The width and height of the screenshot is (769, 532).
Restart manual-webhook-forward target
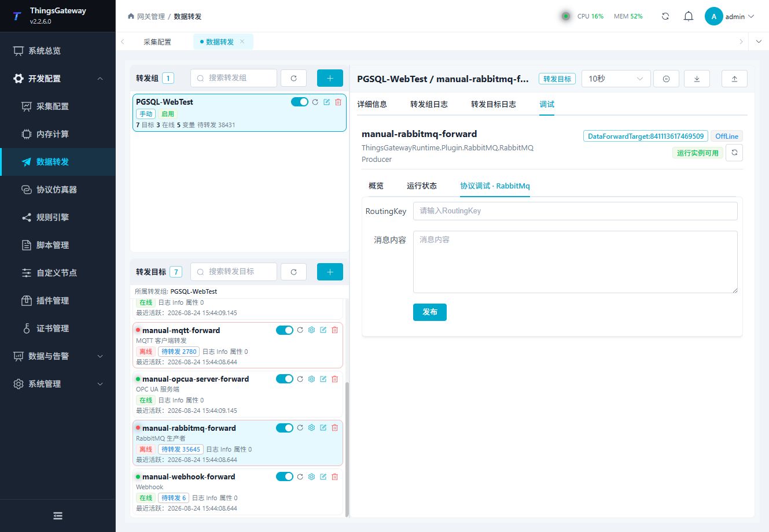coord(300,476)
